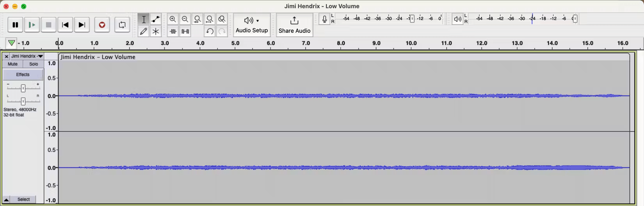The image size is (644, 206).
Task: Open the Audio Setup dropdown
Action: tap(252, 25)
